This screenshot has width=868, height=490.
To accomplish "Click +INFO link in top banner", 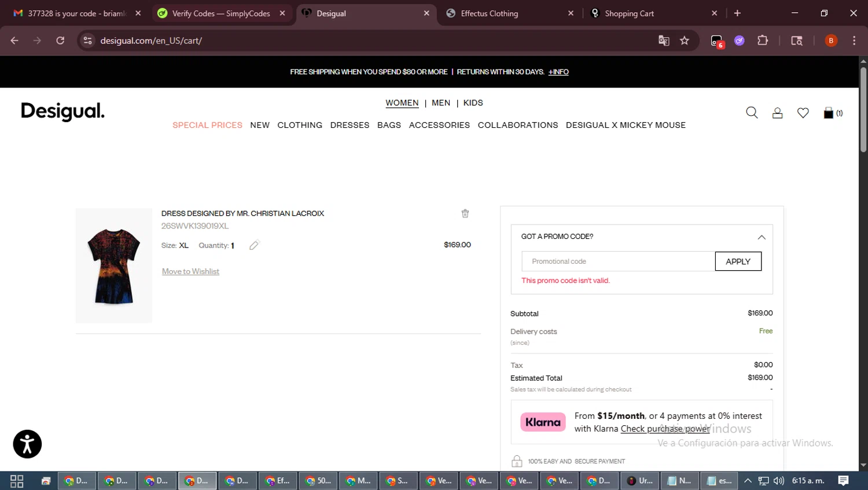I will click(558, 72).
